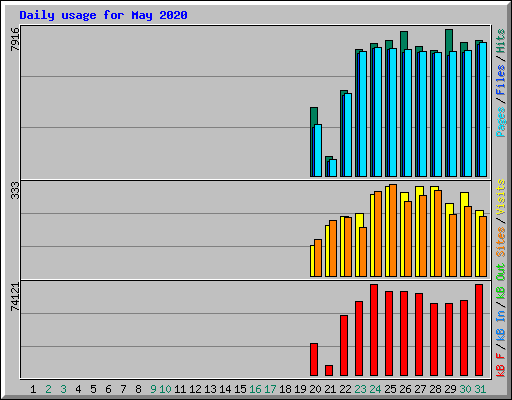The image size is (512, 400).
Task: Select the 7916 hits axis value
Action: pyautogui.click(x=15, y=39)
